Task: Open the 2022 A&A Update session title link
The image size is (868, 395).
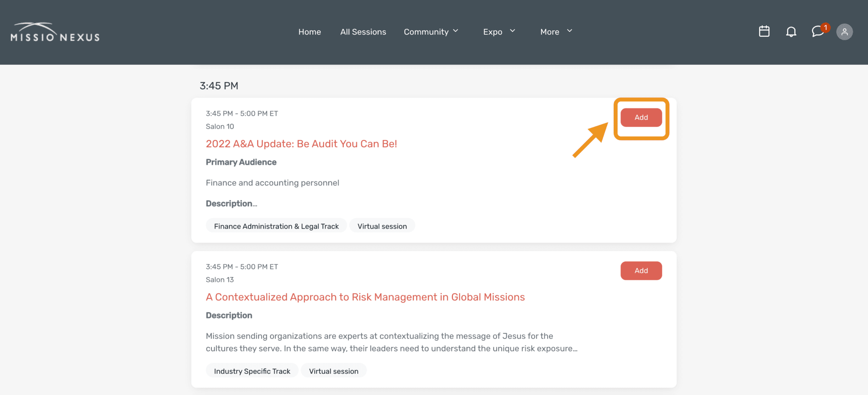Action: 301,144
